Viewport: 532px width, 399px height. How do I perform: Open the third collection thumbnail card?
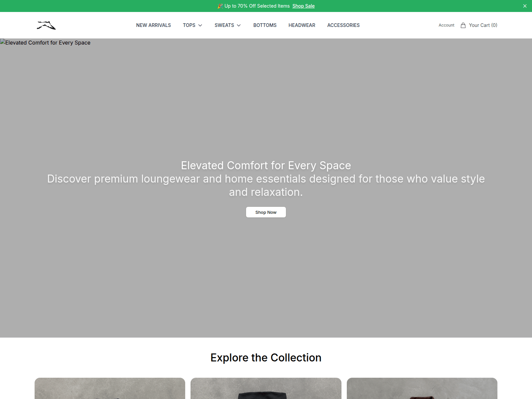pos(422,388)
